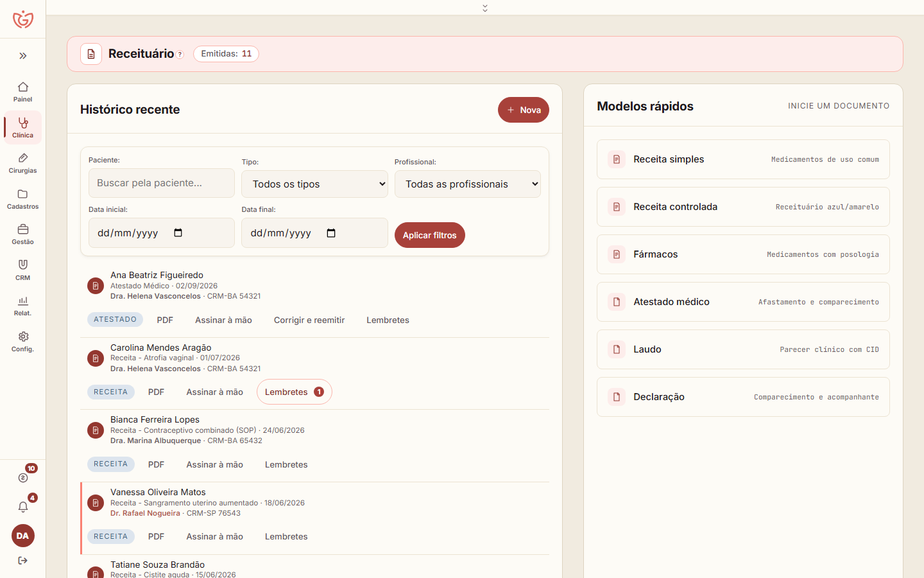Open the coin icon with badge 10
Image resolution: width=924 pixels, height=578 pixels.
[23, 478]
